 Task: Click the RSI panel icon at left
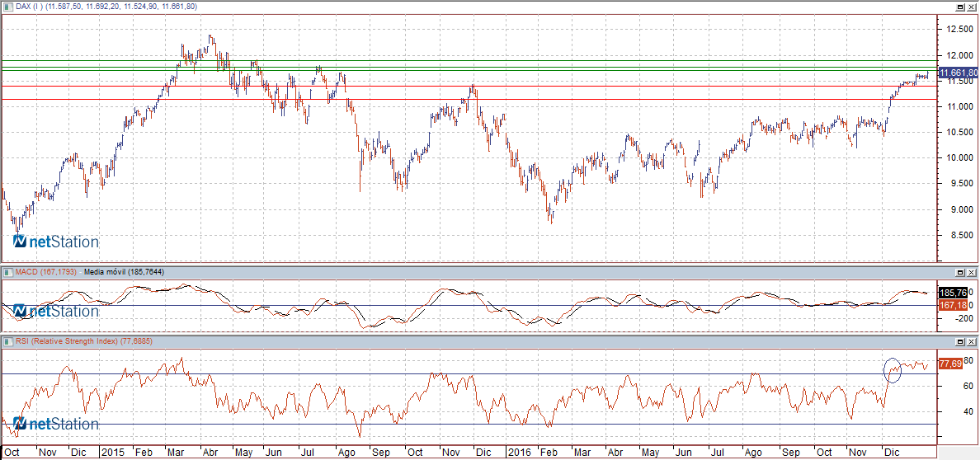pyautogui.click(x=7, y=341)
